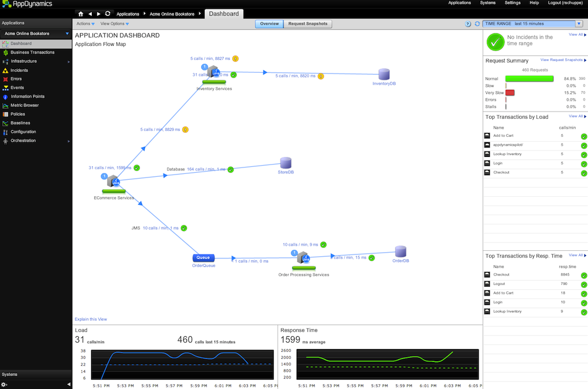The width and height of the screenshot is (588, 389).
Task: Select the InventoryDB database icon
Action: (384, 74)
